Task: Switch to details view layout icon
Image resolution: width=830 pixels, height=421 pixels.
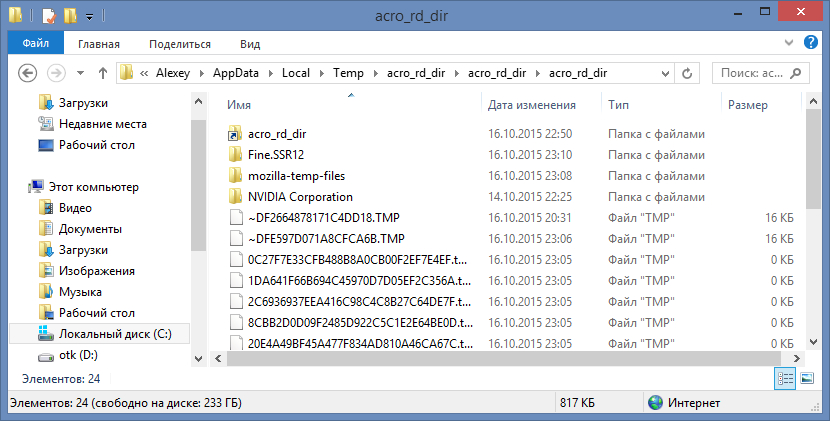Action: [785, 378]
